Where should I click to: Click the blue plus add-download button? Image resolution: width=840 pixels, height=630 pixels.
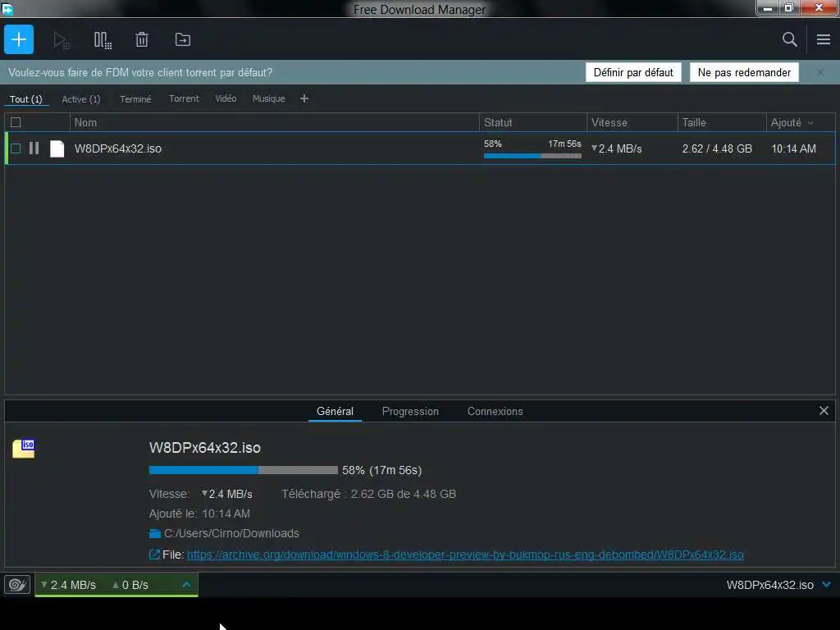(19, 39)
